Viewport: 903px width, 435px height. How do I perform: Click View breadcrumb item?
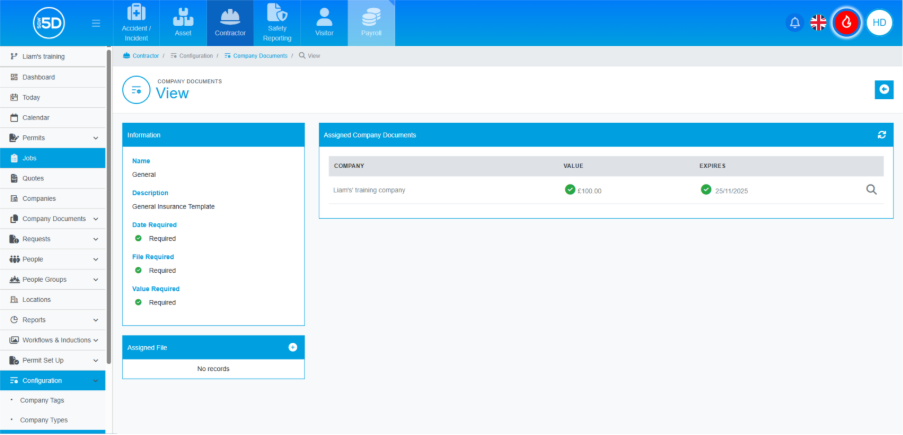[310, 56]
